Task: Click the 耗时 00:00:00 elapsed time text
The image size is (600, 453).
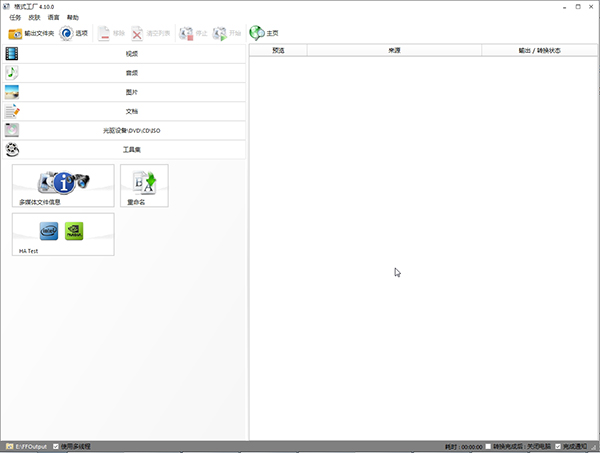Action: pos(463,446)
